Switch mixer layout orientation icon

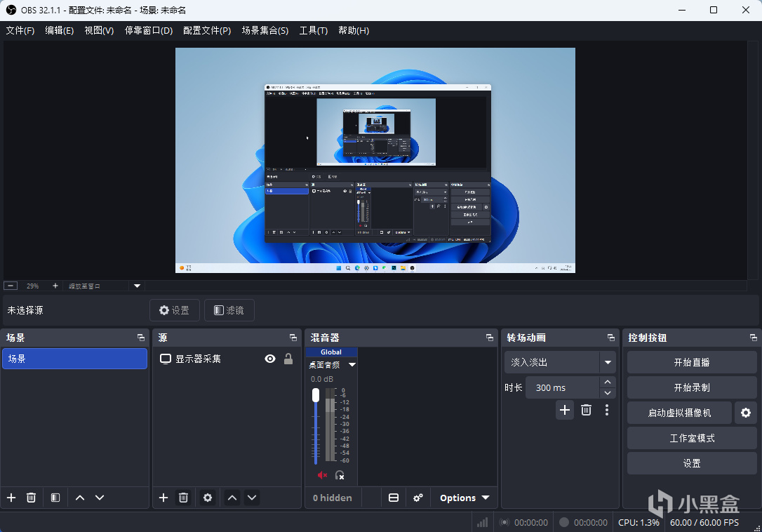394,498
